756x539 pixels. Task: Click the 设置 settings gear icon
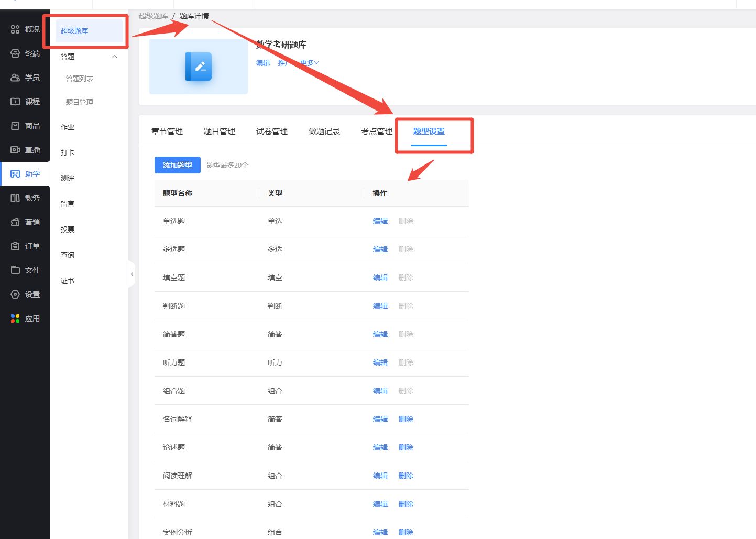click(x=15, y=294)
